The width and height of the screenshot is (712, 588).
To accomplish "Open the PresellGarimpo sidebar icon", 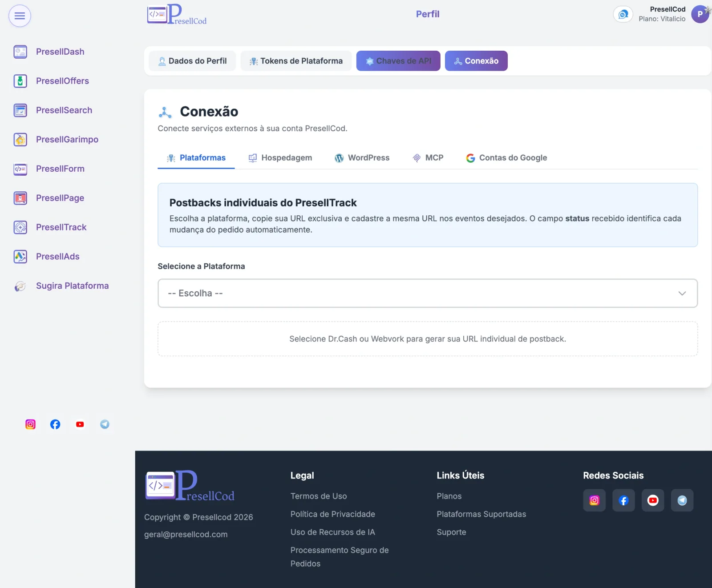I will pyautogui.click(x=20, y=140).
